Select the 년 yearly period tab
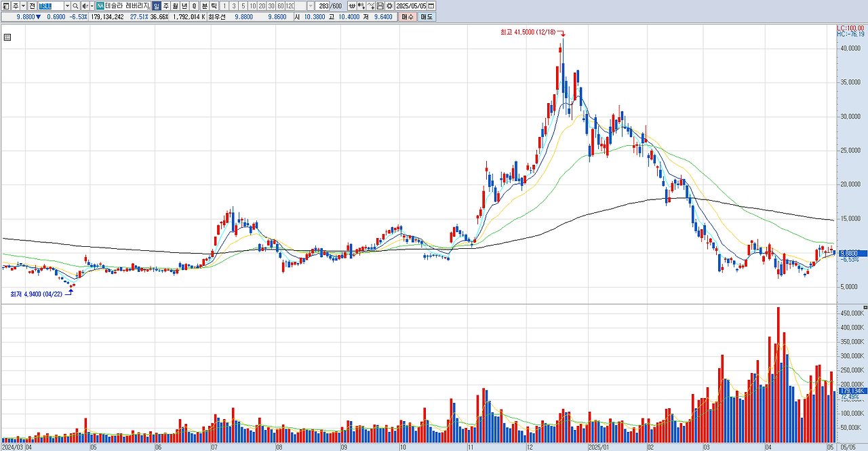Viewport: 868px width, 451px height. 184,6
